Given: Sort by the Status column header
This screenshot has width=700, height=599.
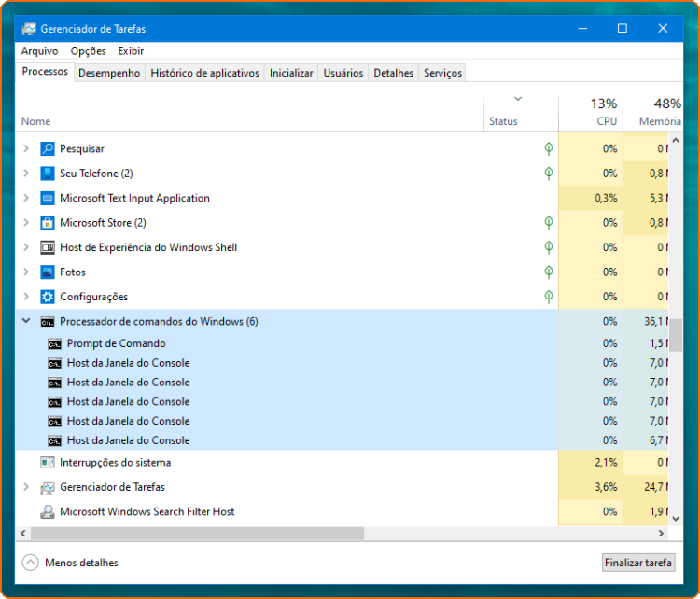Looking at the screenshot, I should click(521, 114).
